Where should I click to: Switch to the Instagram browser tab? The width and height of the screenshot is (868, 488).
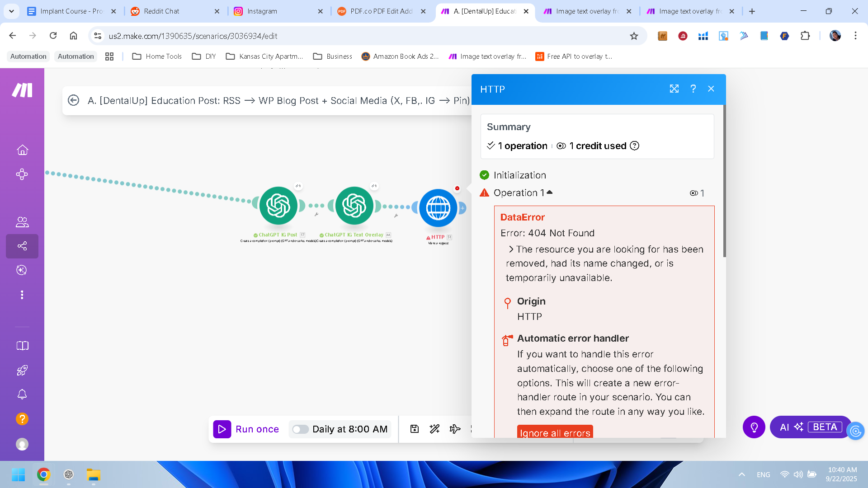tap(262, 11)
